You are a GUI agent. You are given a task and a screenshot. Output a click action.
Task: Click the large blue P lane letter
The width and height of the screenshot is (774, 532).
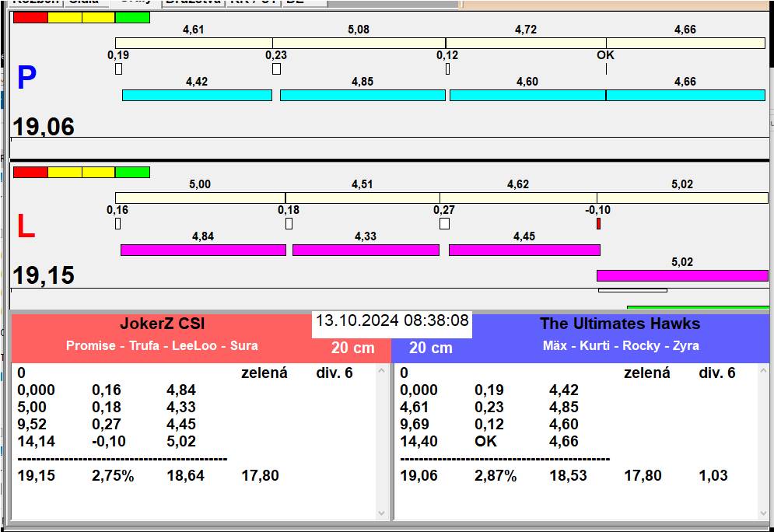point(26,78)
